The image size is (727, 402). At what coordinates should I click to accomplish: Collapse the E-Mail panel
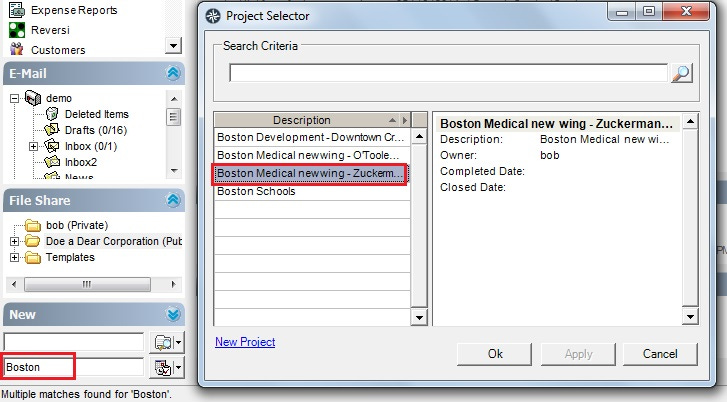[173, 73]
